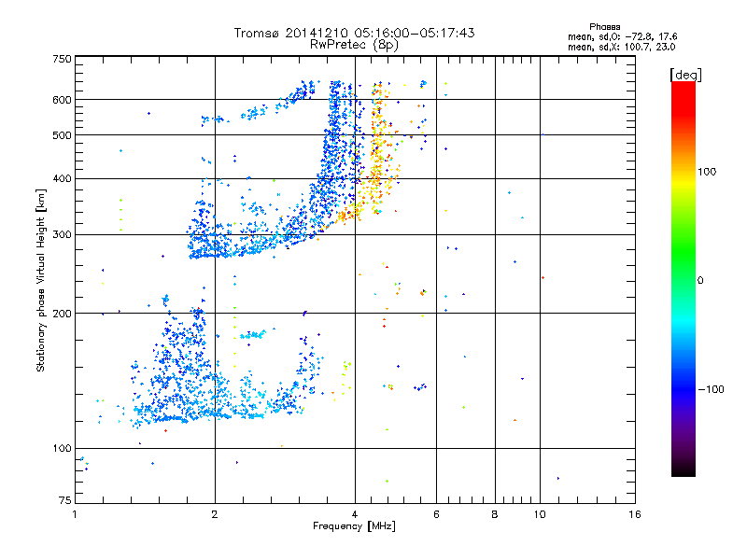The width and height of the screenshot is (747, 560).
Task: Click the 'mean, sd,X: 100.7, 23.0' line
Action: 621,47
